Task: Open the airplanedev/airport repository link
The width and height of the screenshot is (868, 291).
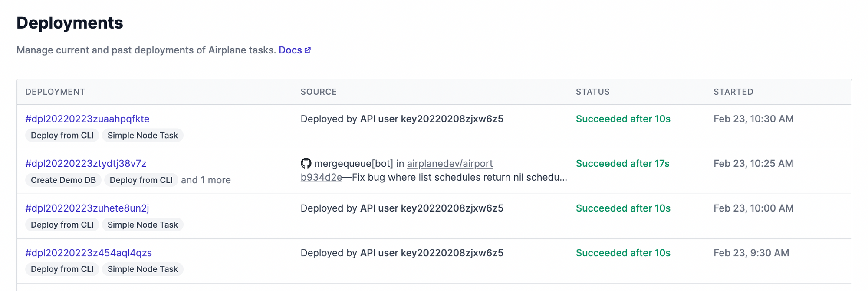Action: [450, 163]
